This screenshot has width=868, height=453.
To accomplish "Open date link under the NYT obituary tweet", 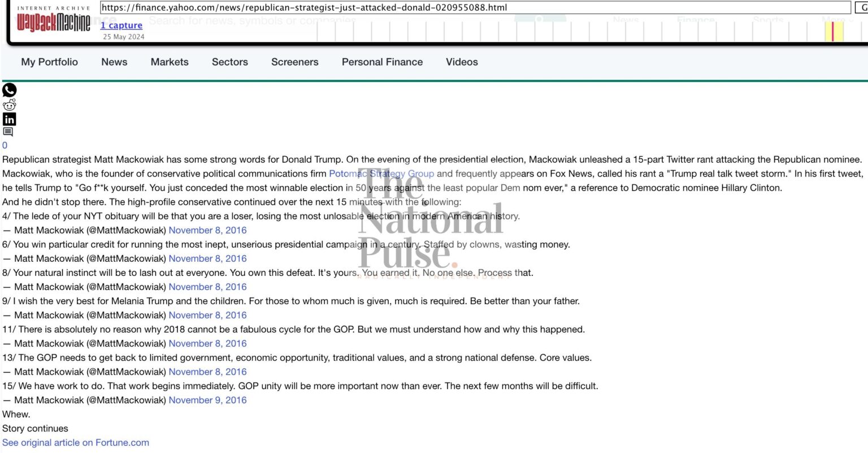I will pos(207,230).
